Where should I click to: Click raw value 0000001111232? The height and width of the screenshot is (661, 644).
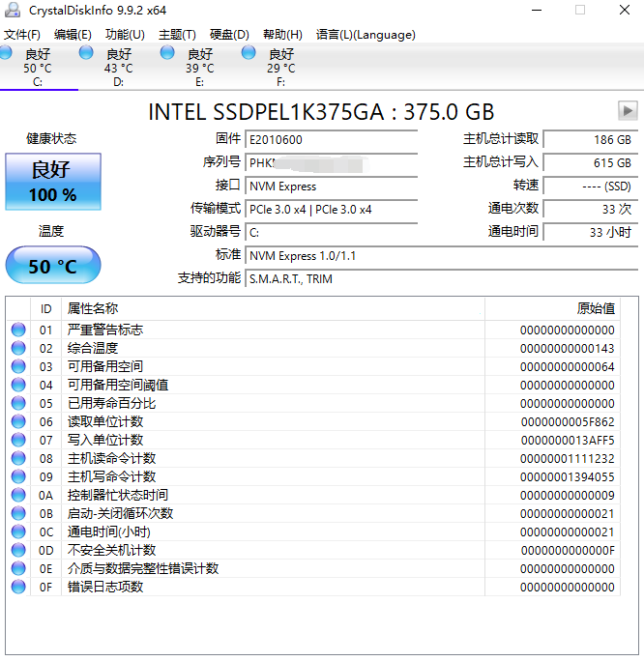click(568, 459)
